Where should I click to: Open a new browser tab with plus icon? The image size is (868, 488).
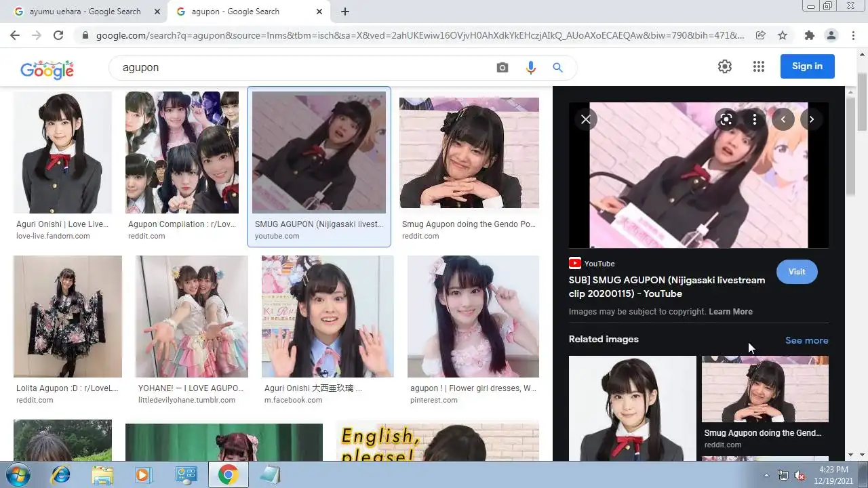[x=345, y=12]
